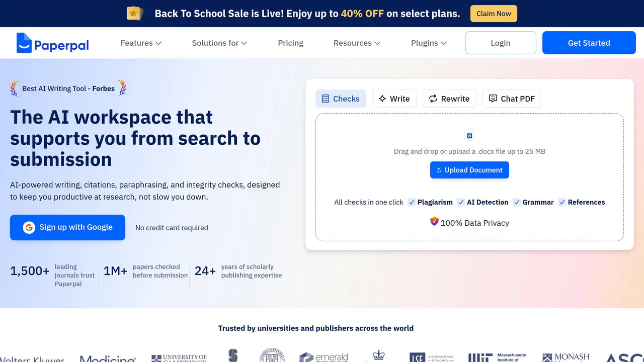The image size is (644, 362).
Task: Click the 'AI-powered writing, citations' description paragraph
Action: (x=145, y=191)
